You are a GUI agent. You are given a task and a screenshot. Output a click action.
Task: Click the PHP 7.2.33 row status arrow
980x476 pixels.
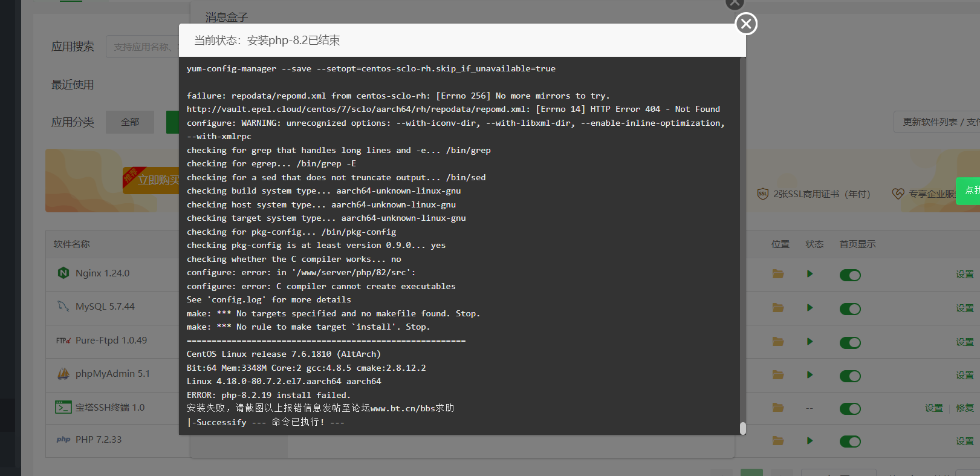(810, 441)
